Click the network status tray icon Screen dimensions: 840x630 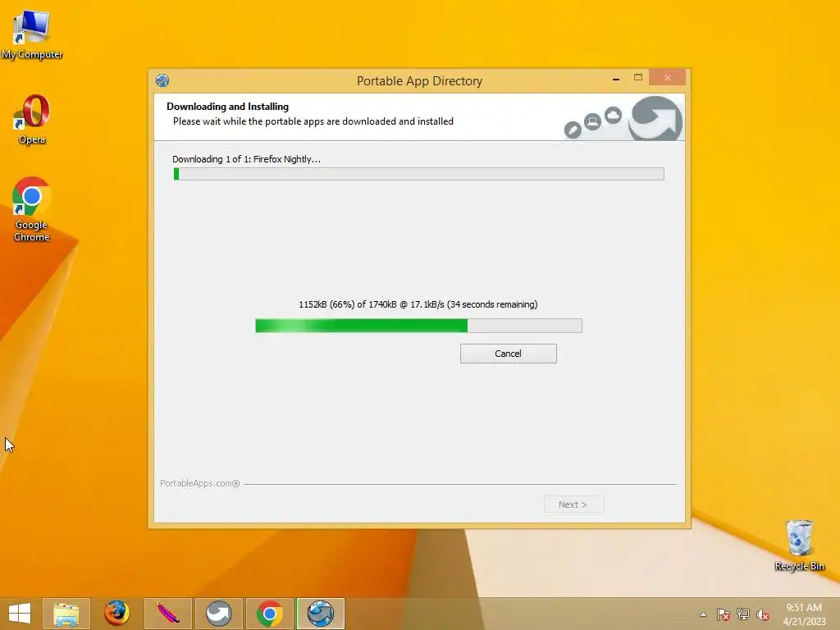coord(743,614)
